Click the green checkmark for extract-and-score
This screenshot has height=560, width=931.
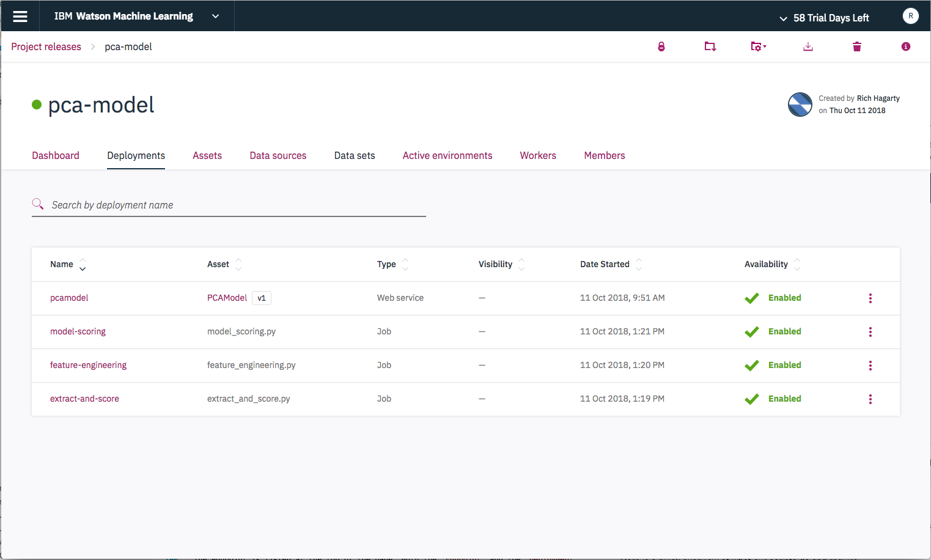pos(752,399)
